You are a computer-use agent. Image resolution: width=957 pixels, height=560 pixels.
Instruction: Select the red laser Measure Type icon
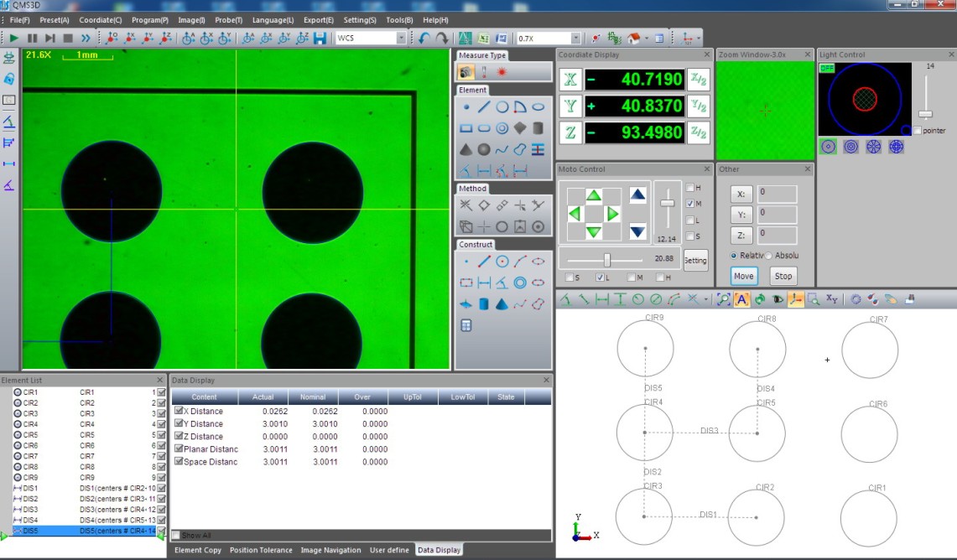[502, 73]
